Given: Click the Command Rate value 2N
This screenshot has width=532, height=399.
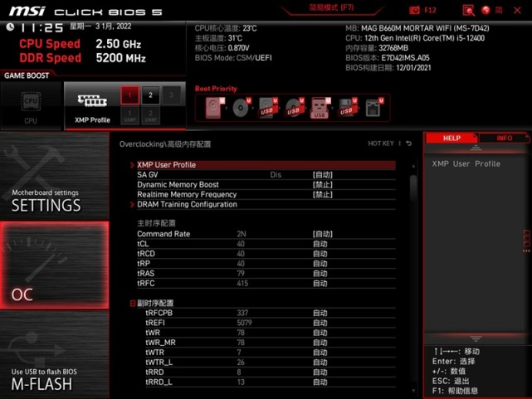Looking at the screenshot, I should [x=242, y=234].
